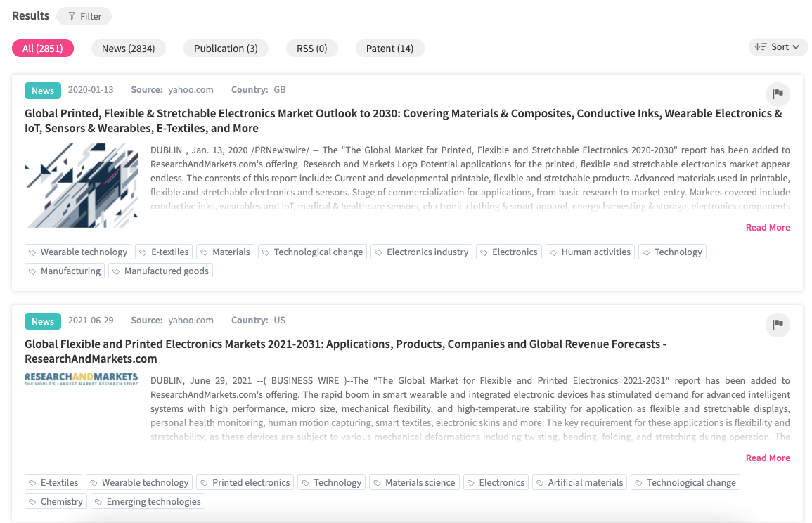Open the Filter options
The width and height of the screenshot is (812, 523).
click(84, 16)
